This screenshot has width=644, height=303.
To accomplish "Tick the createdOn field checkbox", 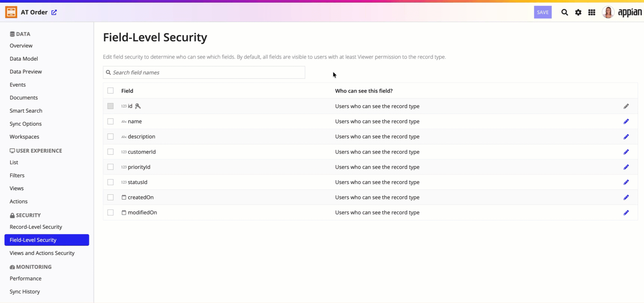I will point(110,198).
